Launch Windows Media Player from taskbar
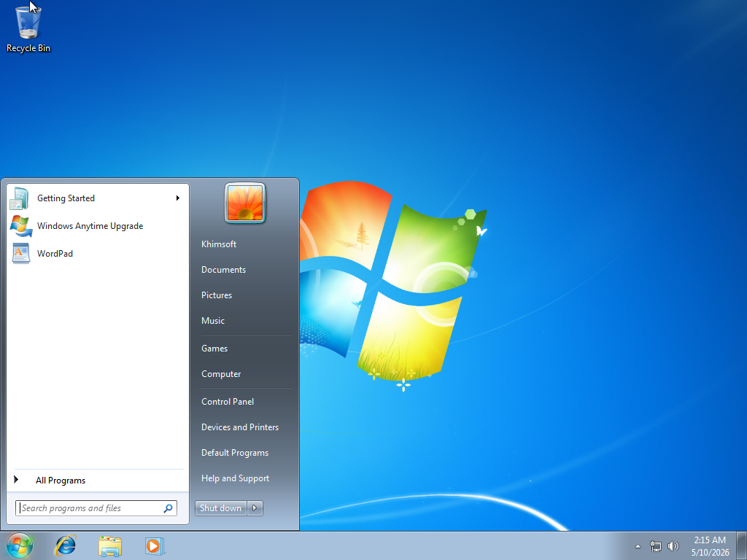This screenshot has width=747, height=560. coord(155,545)
